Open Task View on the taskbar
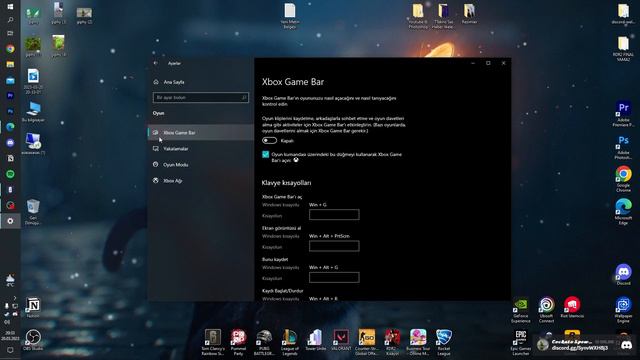 [10, 33]
